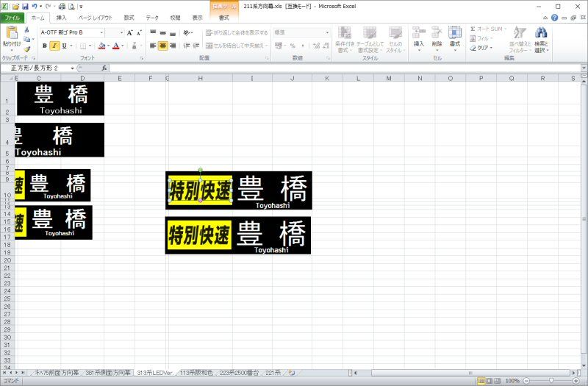Open the Format (書式) cells dropdown

[455, 50]
